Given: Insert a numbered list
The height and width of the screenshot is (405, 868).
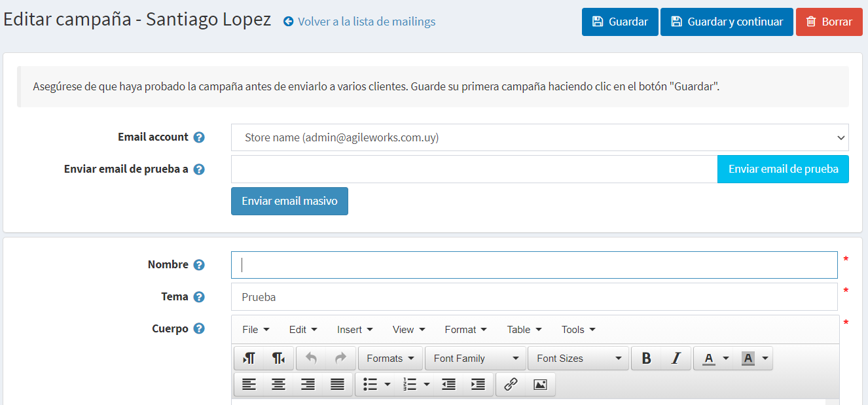Looking at the screenshot, I should (410, 385).
